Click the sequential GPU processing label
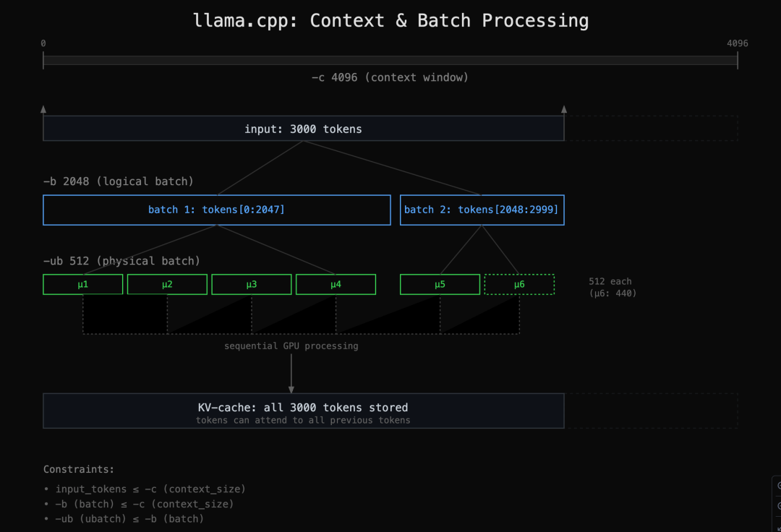This screenshot has width=781, height=532. point(291,346)
